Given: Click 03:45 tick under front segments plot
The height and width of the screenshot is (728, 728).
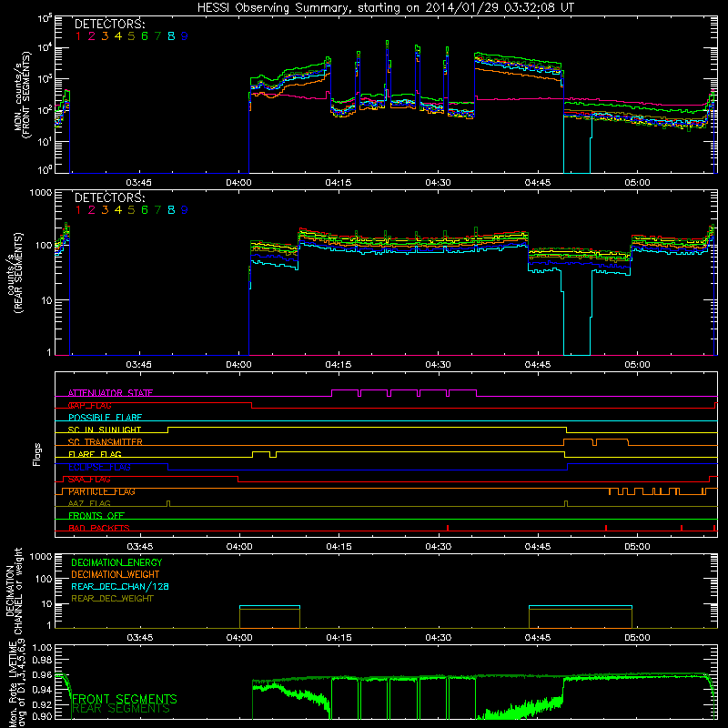Looking at the screenshot, I should coord(139,183).
